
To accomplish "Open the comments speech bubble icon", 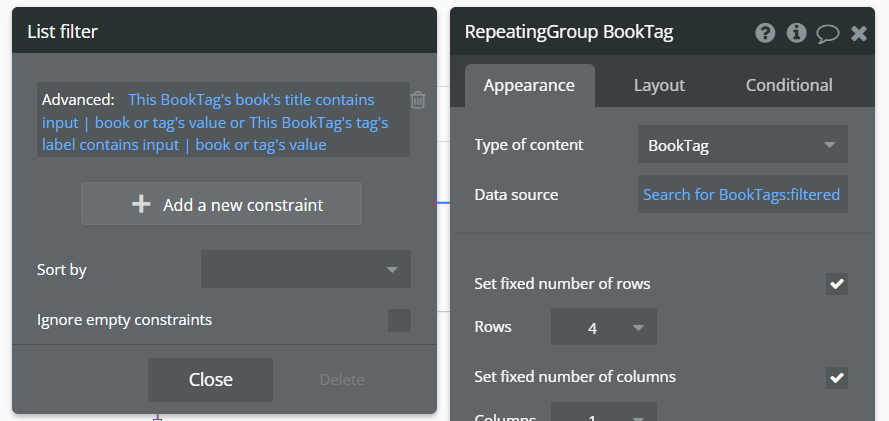I will [x=827, y=33].
